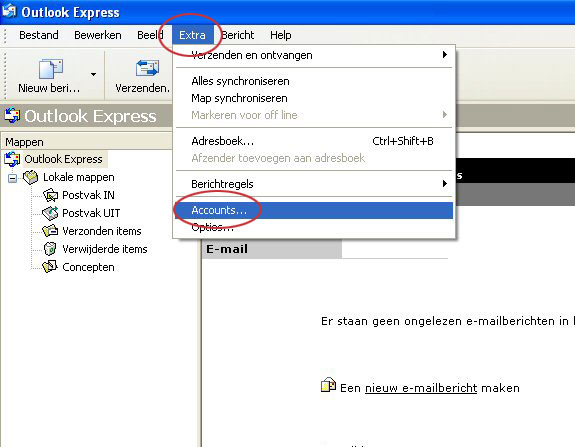The image size is (575, 447).
Task: Click the Verwijderde items trash icon
Action: coord(50,249)
